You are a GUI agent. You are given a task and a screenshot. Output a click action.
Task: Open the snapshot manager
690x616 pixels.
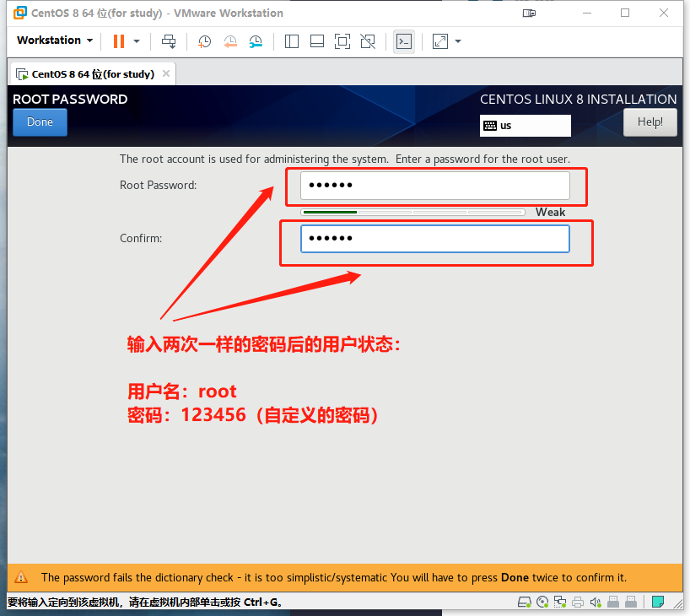[x=256, y=41]
